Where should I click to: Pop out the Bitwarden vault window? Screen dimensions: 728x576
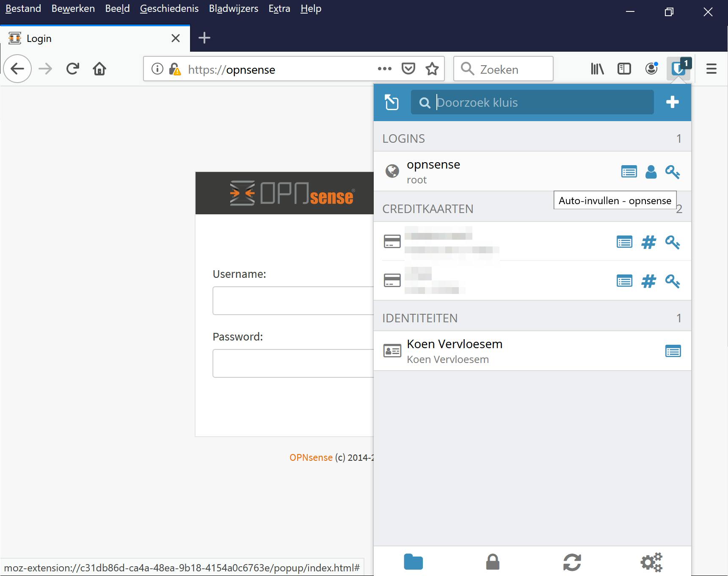392,102
